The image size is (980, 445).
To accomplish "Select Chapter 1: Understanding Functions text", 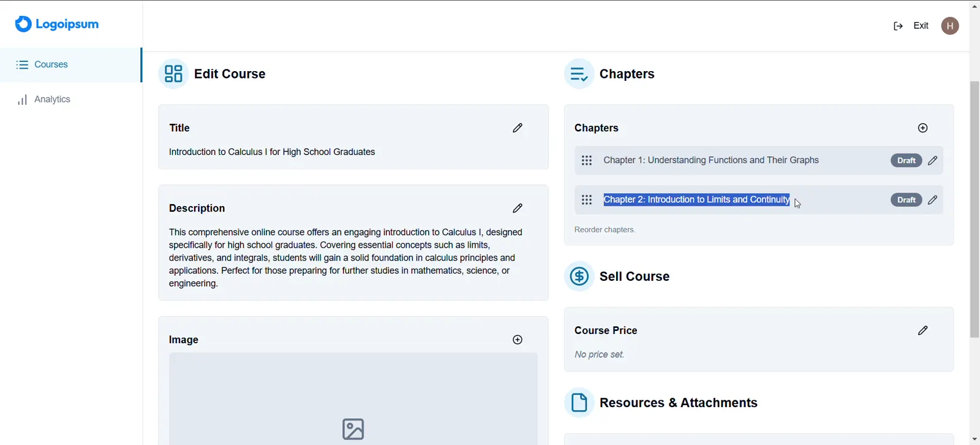I will pyautogui.click(x=711, y=160).
